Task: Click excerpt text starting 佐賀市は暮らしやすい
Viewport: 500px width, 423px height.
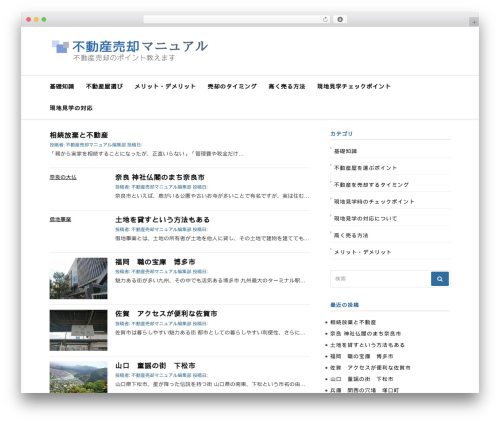Action: [210, 333]
